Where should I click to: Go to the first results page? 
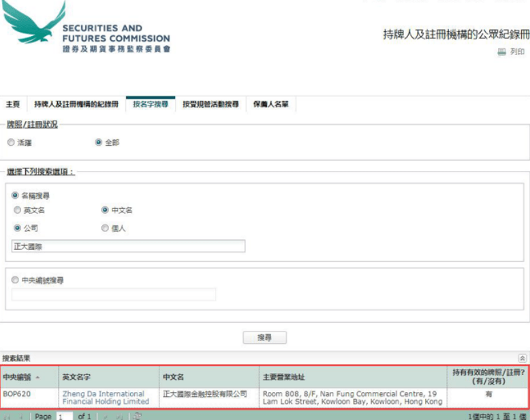coord(7,417)
